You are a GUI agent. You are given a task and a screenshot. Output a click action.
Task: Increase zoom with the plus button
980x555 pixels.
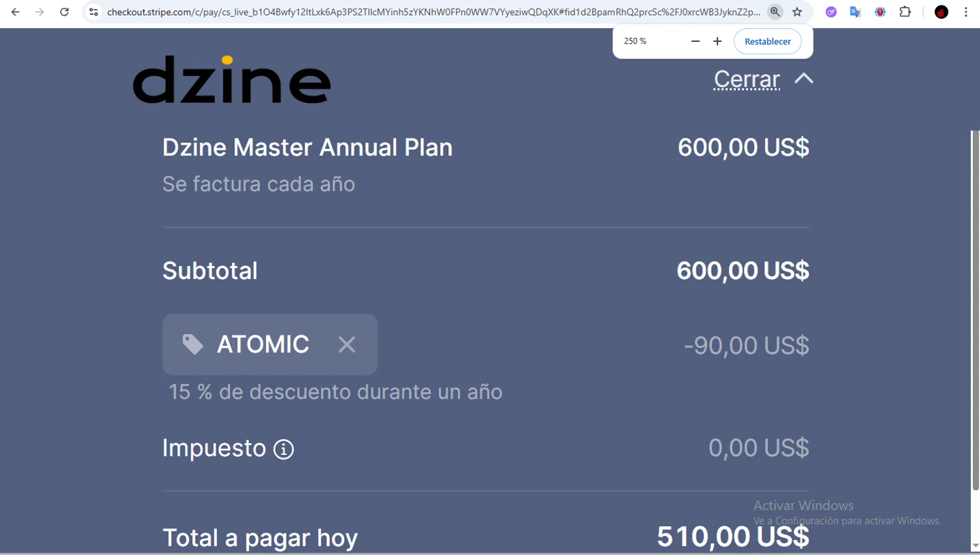coord(717,41)
